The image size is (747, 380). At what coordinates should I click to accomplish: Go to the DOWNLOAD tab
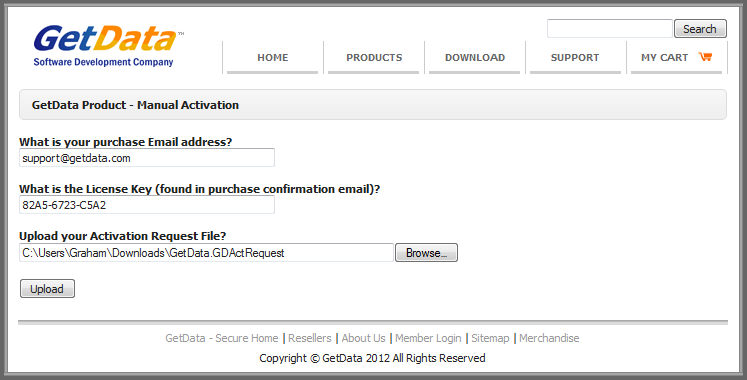[474, 58]
